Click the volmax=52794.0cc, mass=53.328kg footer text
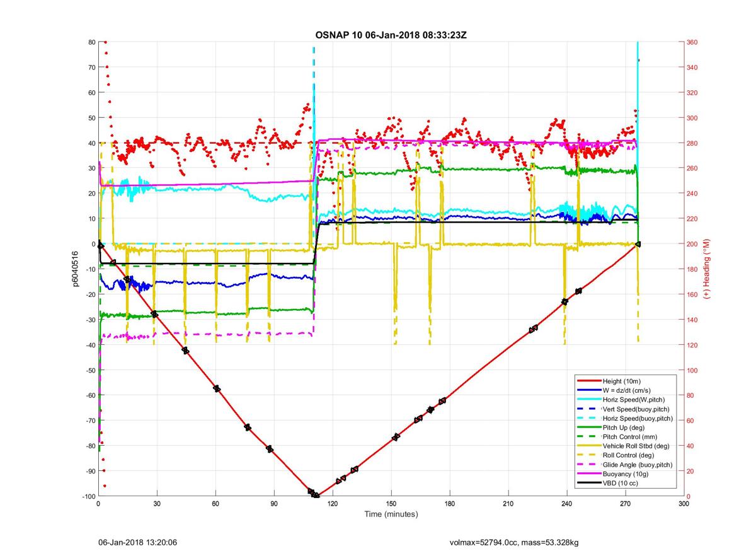 [x=515, y=542]
